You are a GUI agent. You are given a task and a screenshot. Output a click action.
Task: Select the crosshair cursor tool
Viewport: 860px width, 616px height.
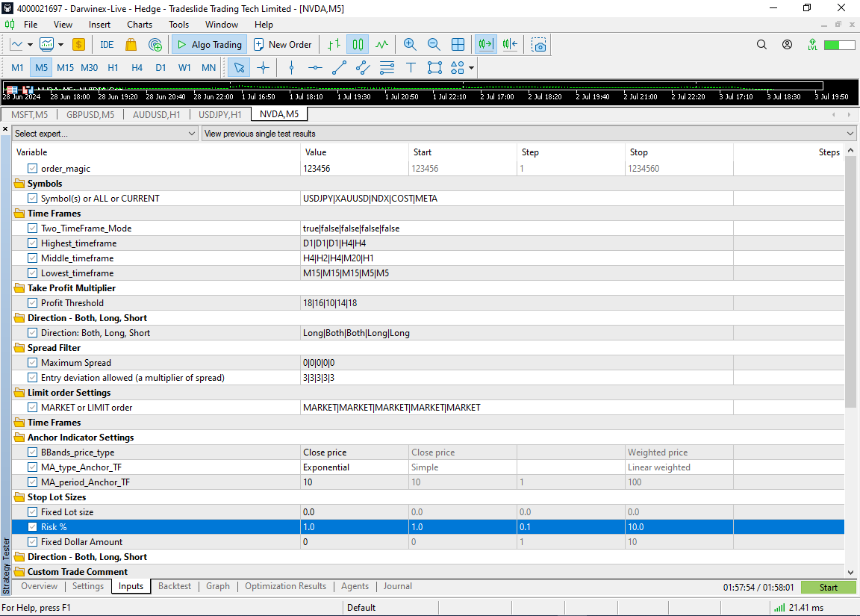click(263, 68)
